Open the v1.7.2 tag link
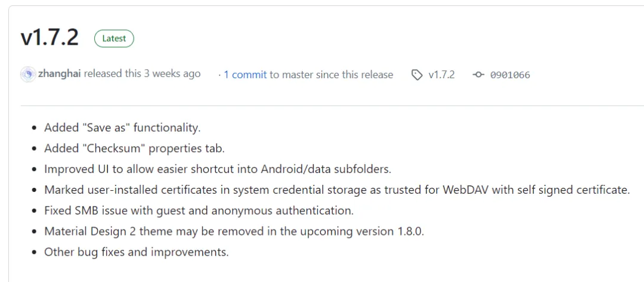 [x=441, y=75]
